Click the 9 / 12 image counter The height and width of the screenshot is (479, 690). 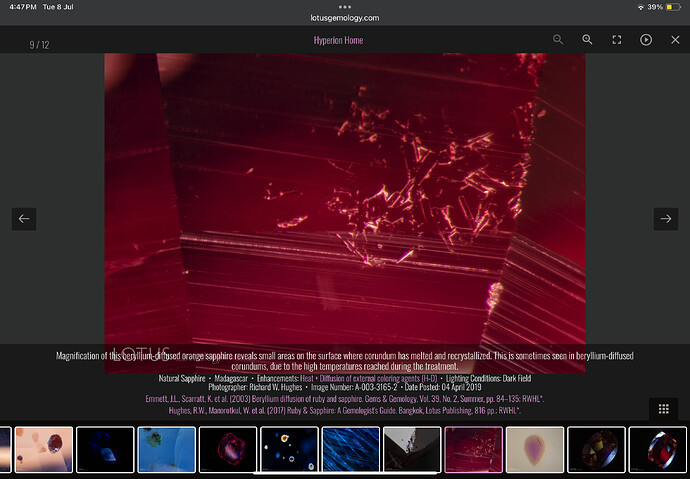39,45
